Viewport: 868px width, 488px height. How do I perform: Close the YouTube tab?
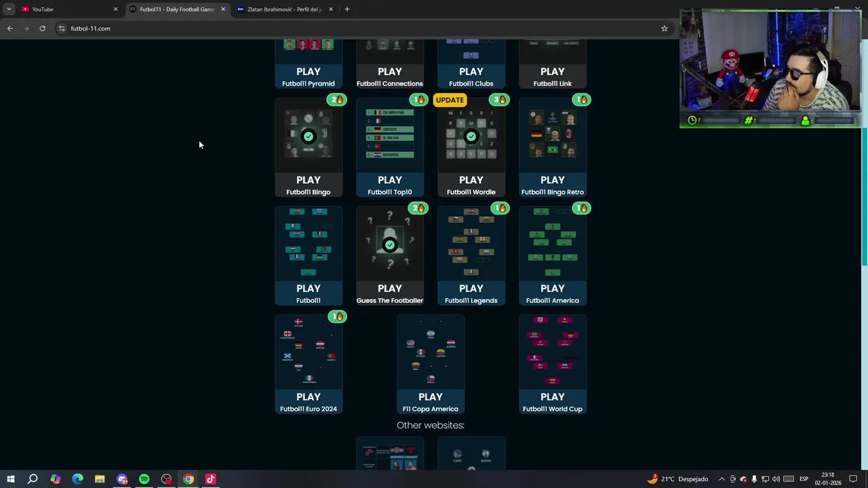[115, 9]
